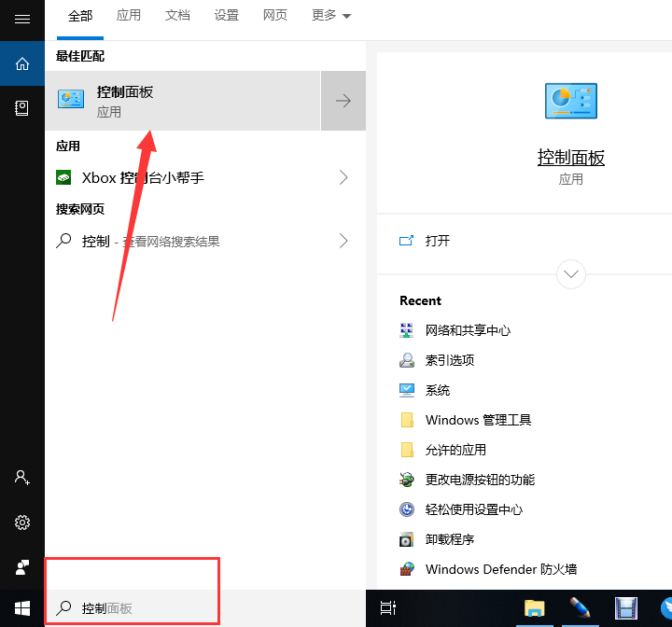Viewport: 672px width, 627px height.
Task: Click the Feedback icon above the Start button
Action: [22, 567]
